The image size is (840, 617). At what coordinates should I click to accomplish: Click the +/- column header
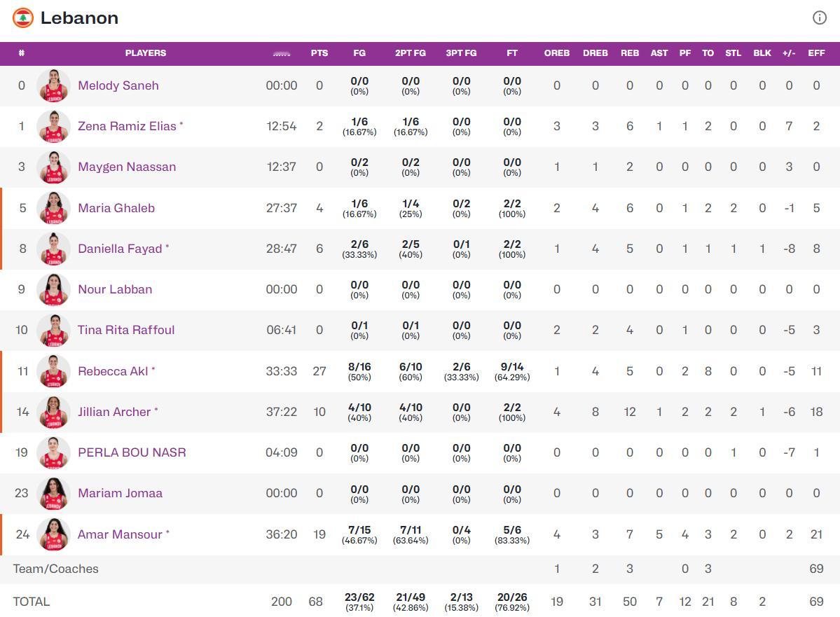[789, 53]
